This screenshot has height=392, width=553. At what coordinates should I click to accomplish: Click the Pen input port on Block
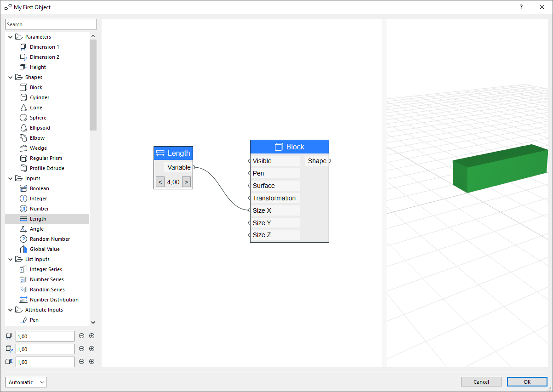250,173
